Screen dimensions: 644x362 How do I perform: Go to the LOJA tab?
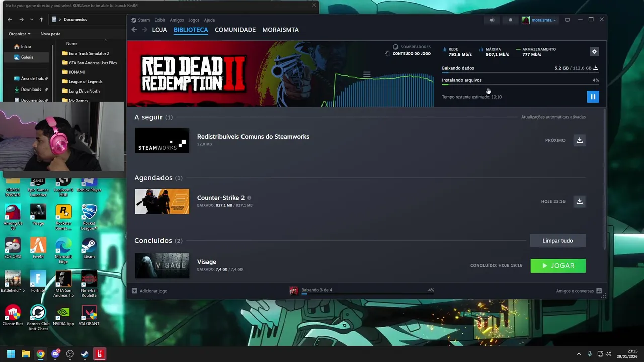159,30
